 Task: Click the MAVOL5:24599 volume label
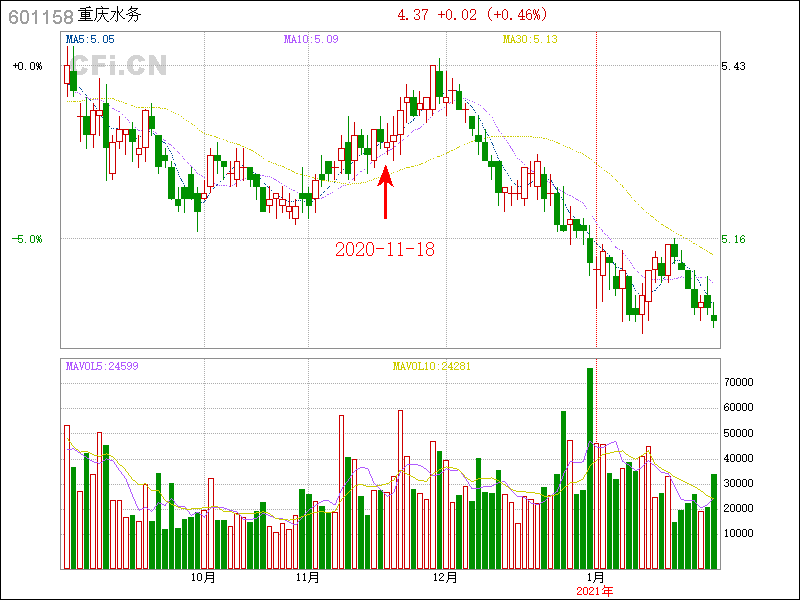102,366
